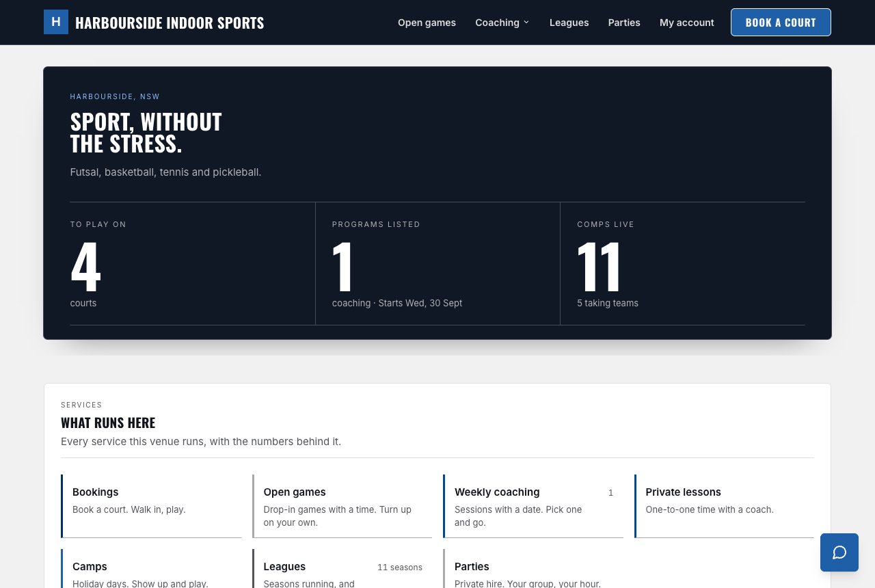Go to Leagues in the navigation
The height and width of the screenshot is (588, 875).
[569, 23]
